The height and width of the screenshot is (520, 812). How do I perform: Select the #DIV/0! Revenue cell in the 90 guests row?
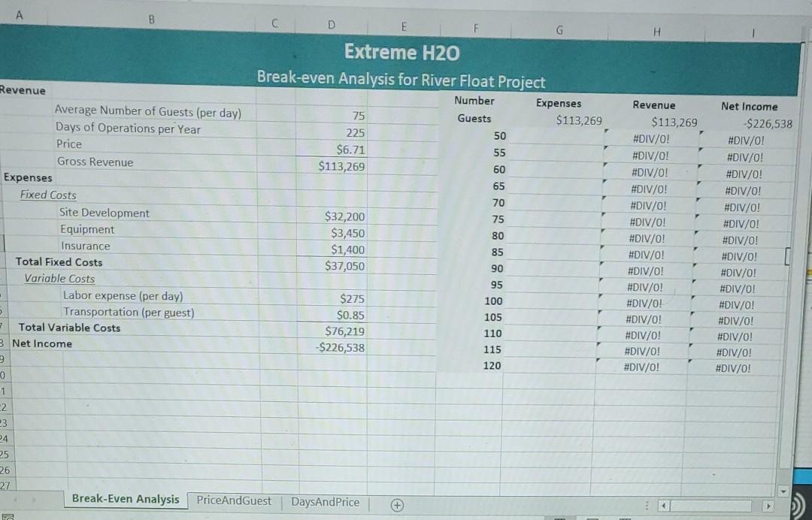[x=645, y=271]
